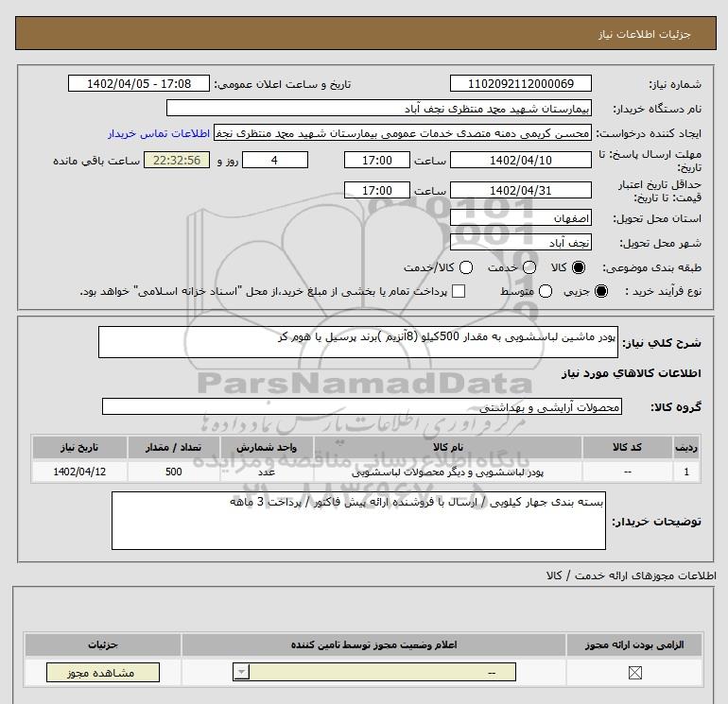This screenshot has width=728, height=704.
Task: Click the general need description text box
Action: pos(358,342)
